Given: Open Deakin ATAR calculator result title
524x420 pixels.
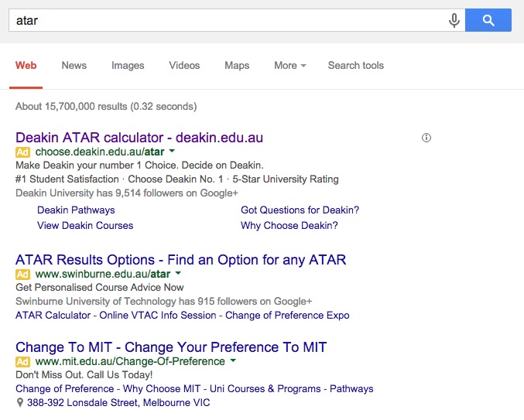Looking at the screenshot, I should click(139, 138).
